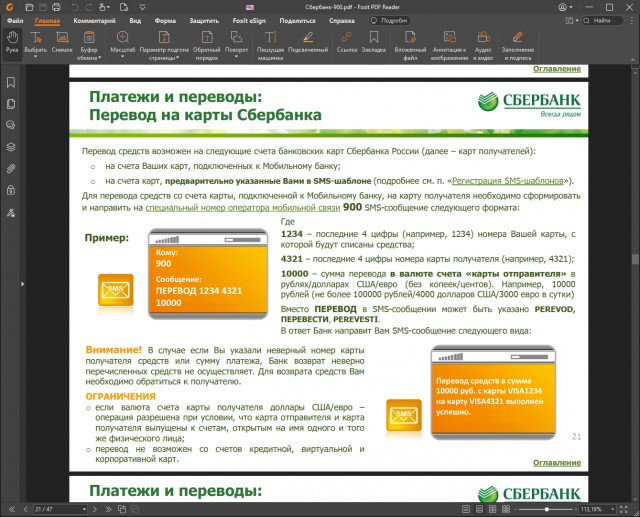Open the Справка tab
Screen dimensions: 640x517
coord(342,20)
